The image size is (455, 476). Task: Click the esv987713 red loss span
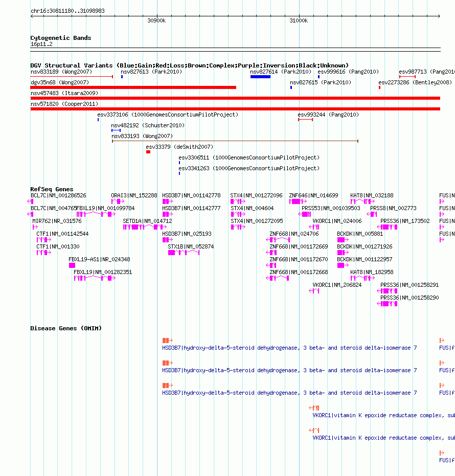[407, 77]
